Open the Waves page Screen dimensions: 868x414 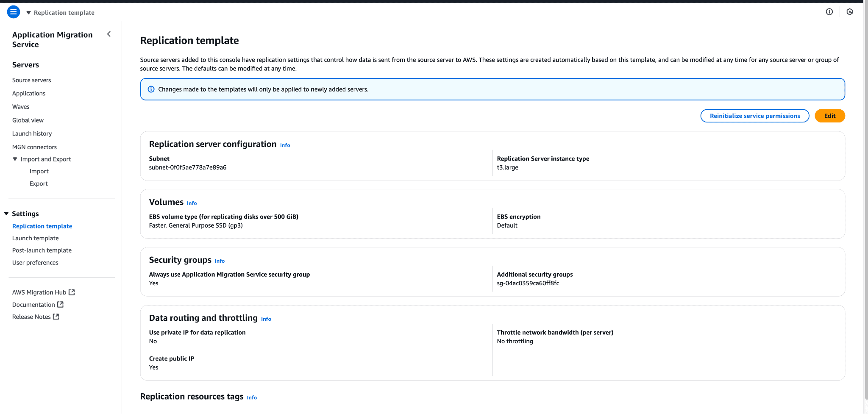click(21, 107)
